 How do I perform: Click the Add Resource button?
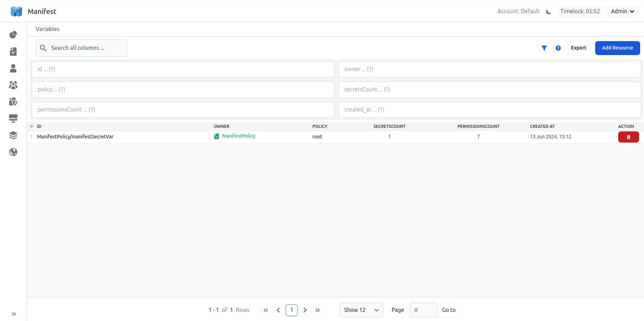coord(618,48)
